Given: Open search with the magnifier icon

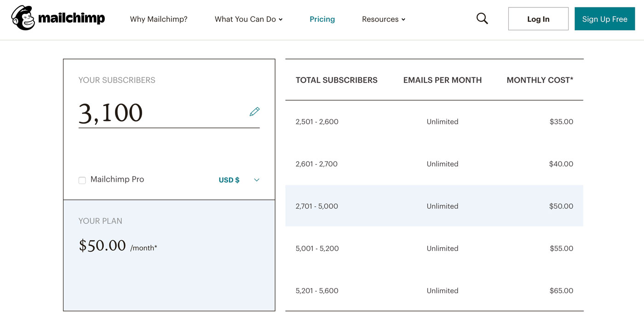Looking at the screenshot, I should point(482,18).
